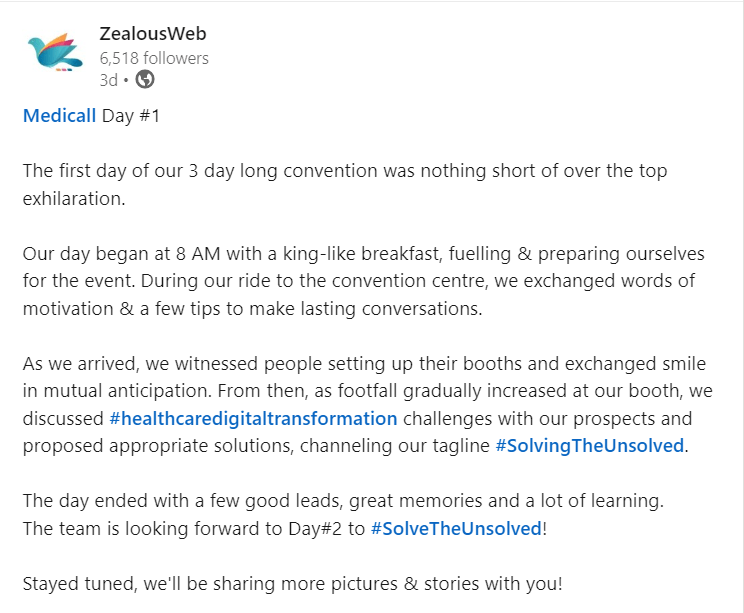
Task: Click the 3d post timestamp
Action: pyautogui.click(x=108, y=80)
